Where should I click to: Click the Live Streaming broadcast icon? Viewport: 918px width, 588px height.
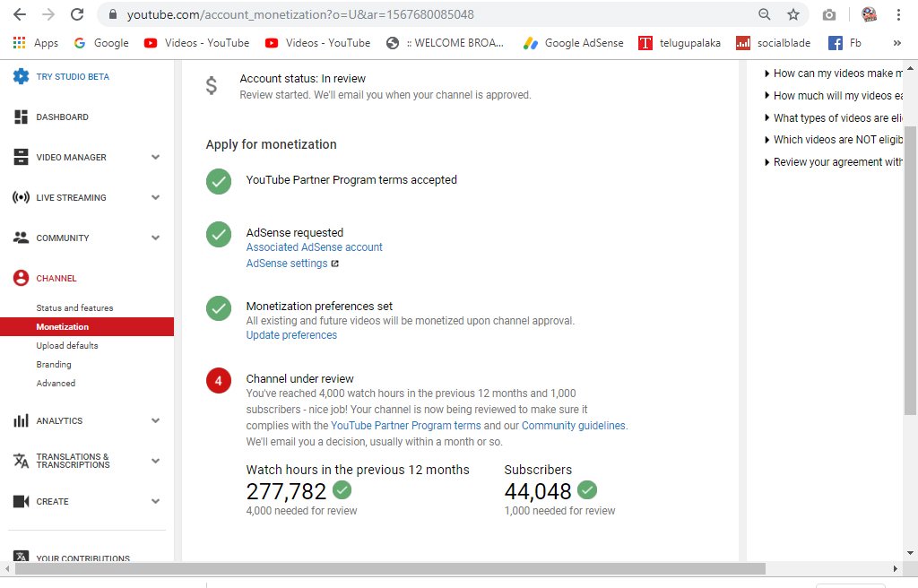[x=22, y=197]
